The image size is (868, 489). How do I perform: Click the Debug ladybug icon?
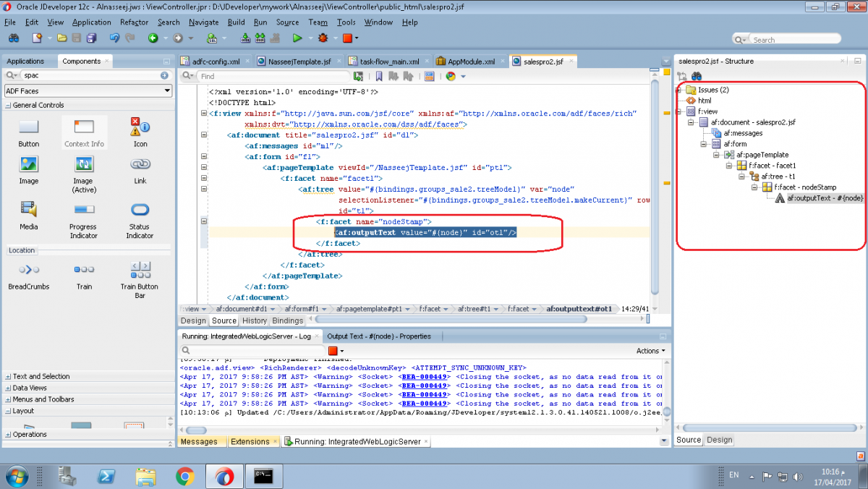(323, 38)
